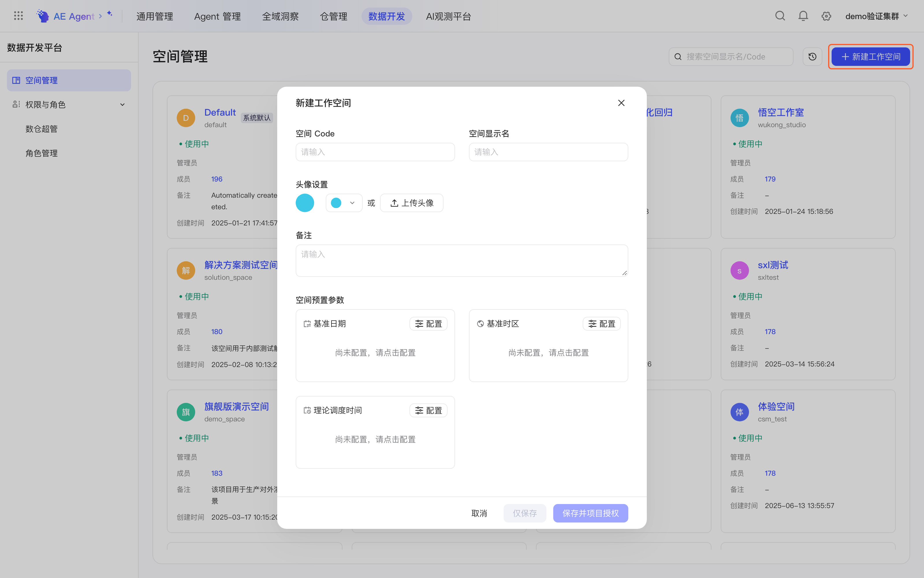Click the 保存并项目授权 button
This screenshot has width=924, height=578.
[590, 513]
